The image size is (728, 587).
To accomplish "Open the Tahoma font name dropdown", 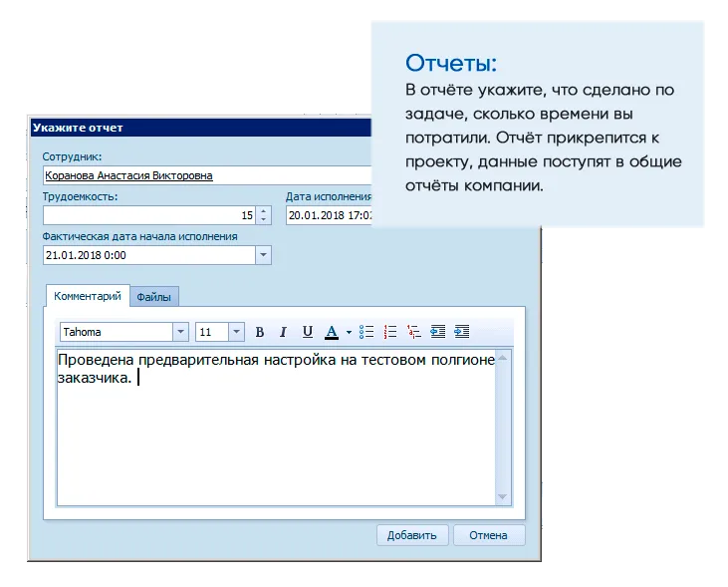I will coord(180,332).
